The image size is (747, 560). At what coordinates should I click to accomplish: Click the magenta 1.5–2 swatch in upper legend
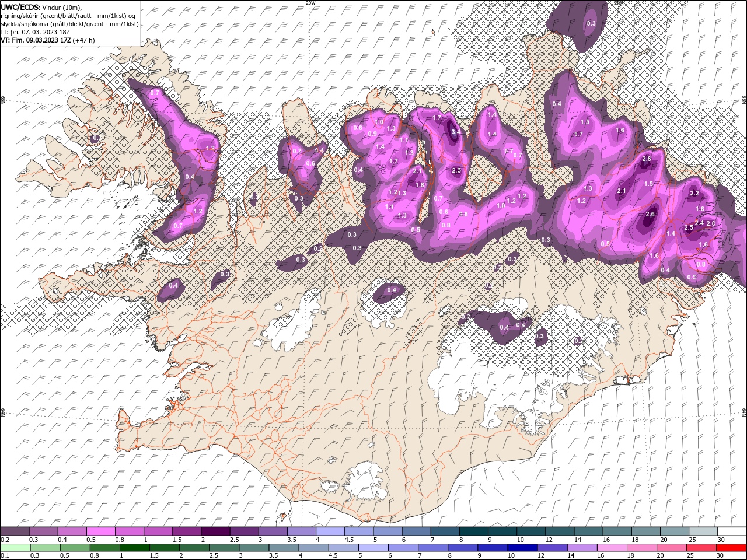(187, 531)
